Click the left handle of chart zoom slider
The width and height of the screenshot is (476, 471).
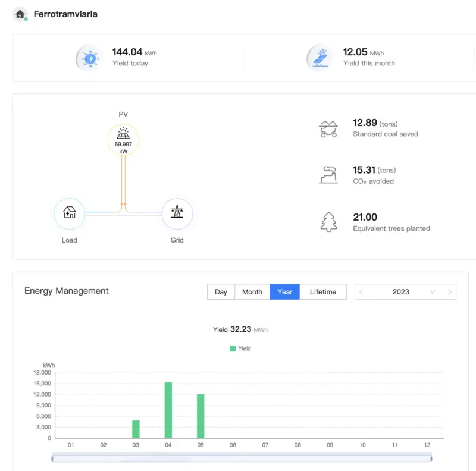pyautogui.click(x=52, y=459)
